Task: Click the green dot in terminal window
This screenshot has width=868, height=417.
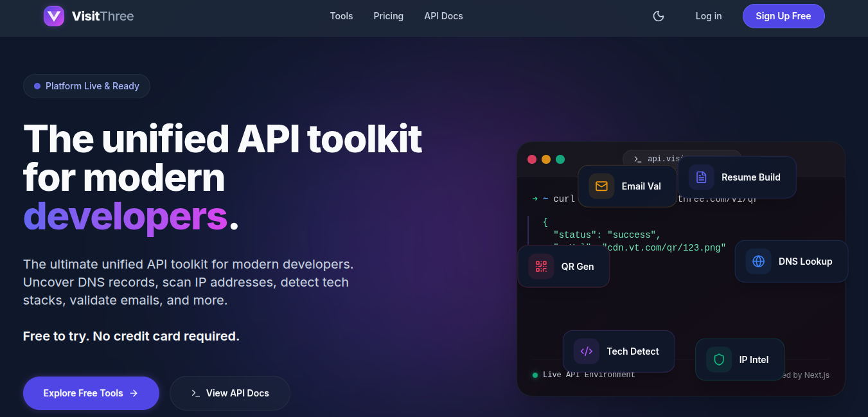Action: (560, 159)
